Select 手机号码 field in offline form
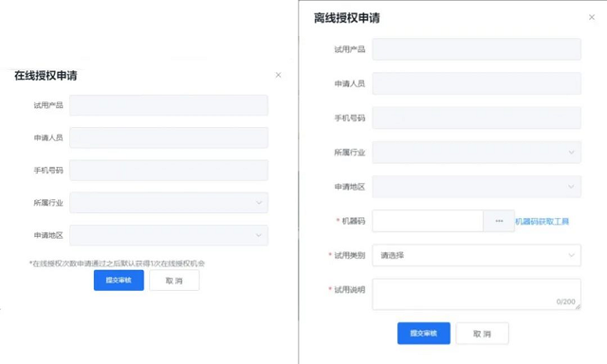 point(476,118)
